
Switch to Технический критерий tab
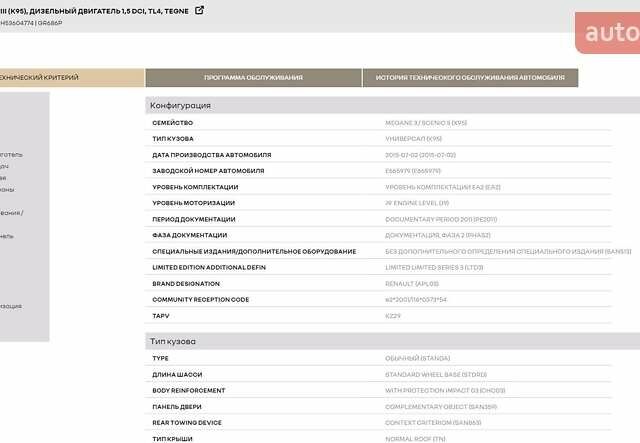(x=72, y=78)
